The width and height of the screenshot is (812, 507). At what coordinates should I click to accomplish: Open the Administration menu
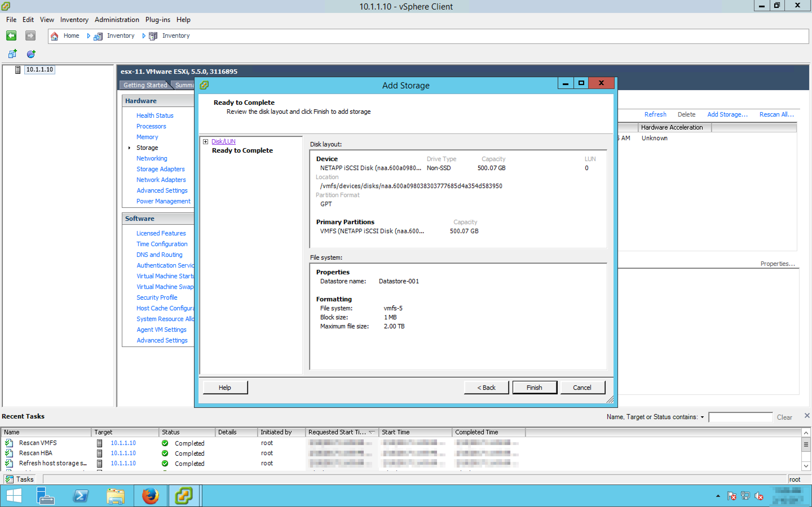point(116,19)
